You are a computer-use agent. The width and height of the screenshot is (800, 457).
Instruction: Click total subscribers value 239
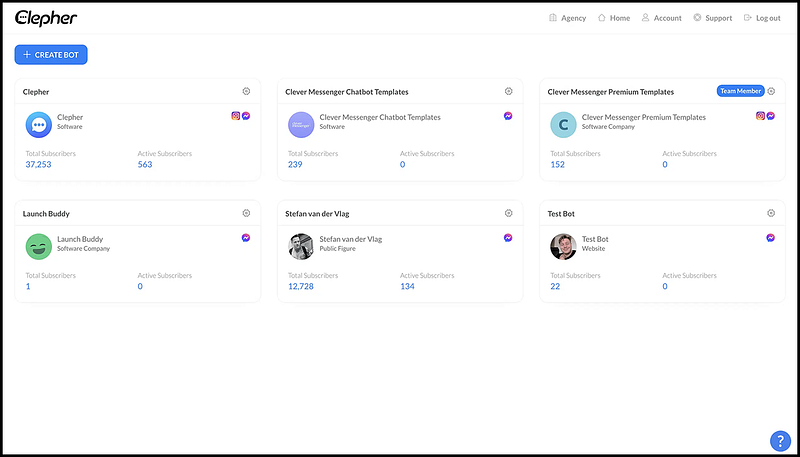click(295, 164)
